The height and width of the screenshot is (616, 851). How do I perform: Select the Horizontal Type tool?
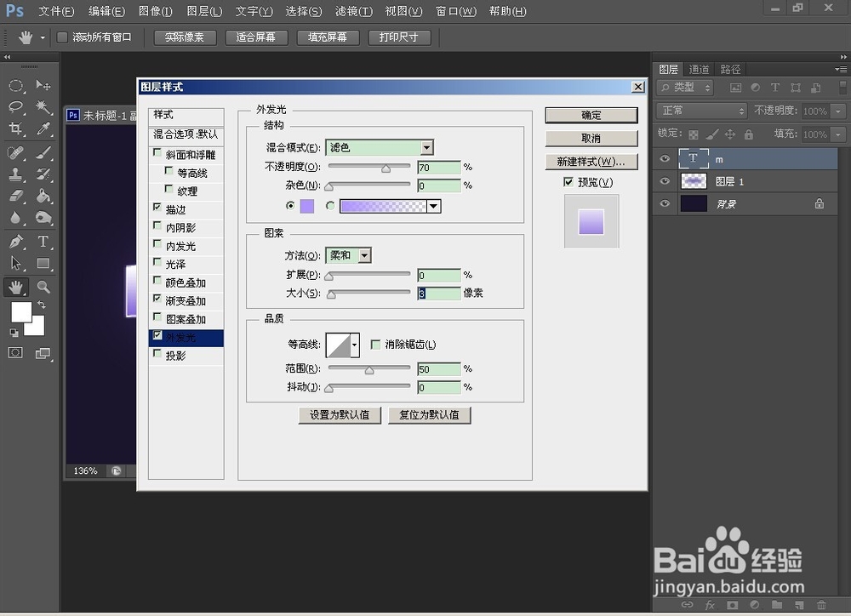[43, 241]
